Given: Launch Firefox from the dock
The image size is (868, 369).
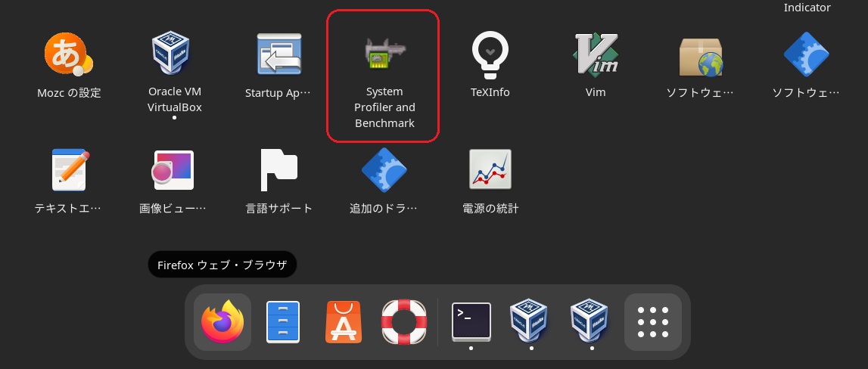Looking at the screenshot, I should (x=222, y=321).
